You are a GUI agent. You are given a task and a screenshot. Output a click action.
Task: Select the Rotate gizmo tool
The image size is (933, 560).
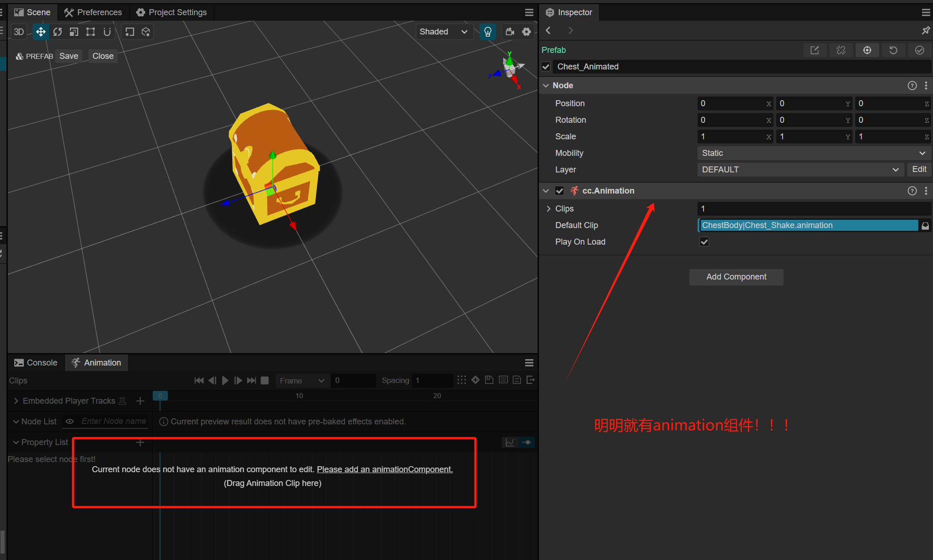coord(57,32)
